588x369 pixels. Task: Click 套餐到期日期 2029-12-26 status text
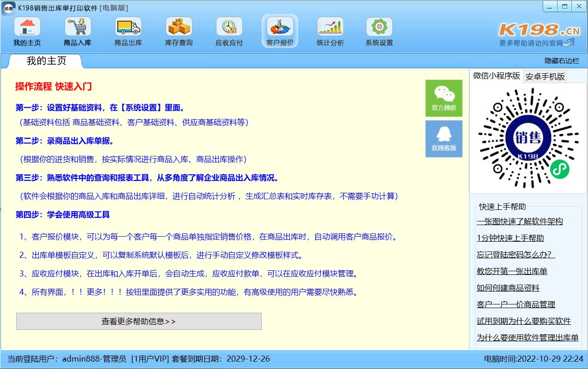pos(221,359)
